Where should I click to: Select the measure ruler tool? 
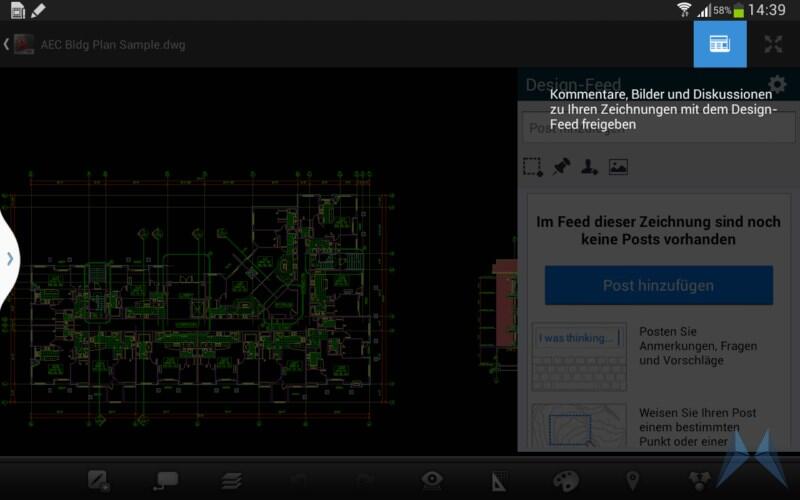tap(499, 480)
